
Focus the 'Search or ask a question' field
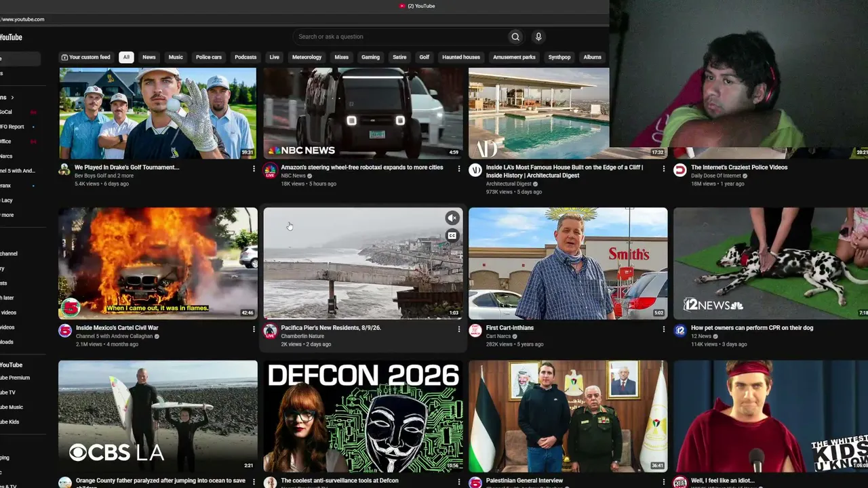pyautogui.click(x=400, y=37)
